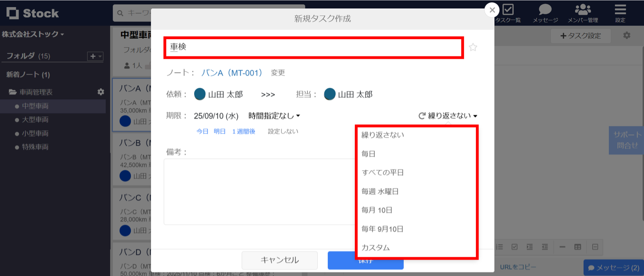This screenshot has height=276, width=644.
Task: Click the URLをコピー link
Action: 518,267
